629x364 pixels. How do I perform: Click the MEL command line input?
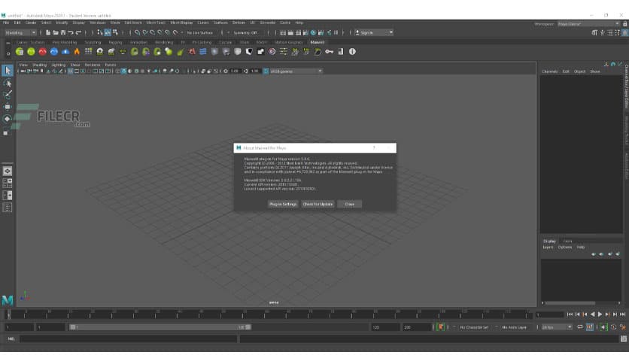[129, 338]
